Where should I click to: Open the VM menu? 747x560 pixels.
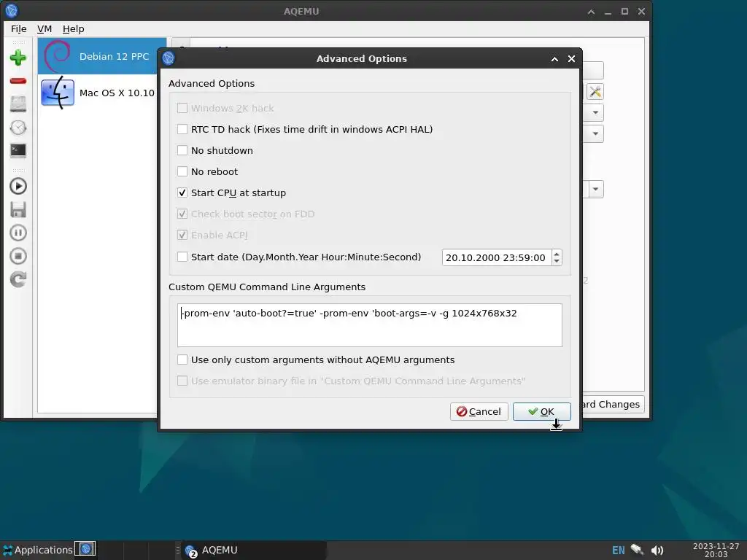pos(44,29)
